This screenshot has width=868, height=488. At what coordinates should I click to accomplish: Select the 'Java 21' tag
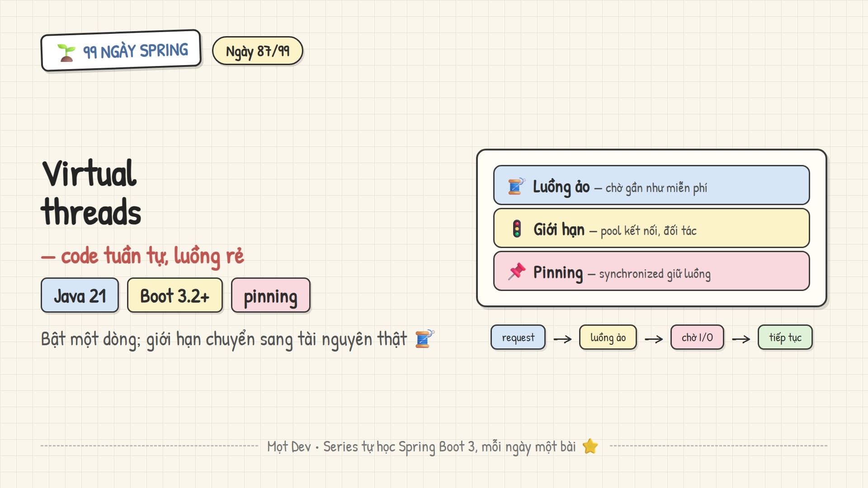pyautogui.click(x=80, y=296)
